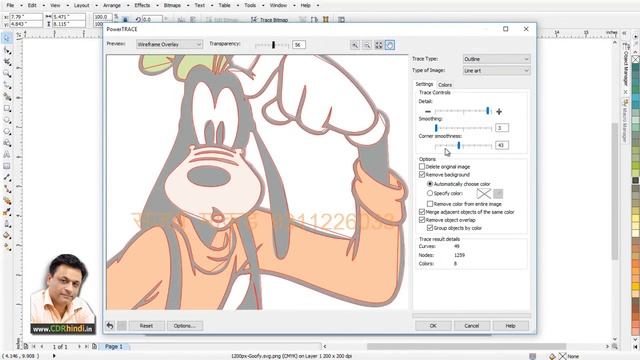The image size is (640, 360).
Task: Click the Trace Bitmap toolbar button
Action: 269,20
